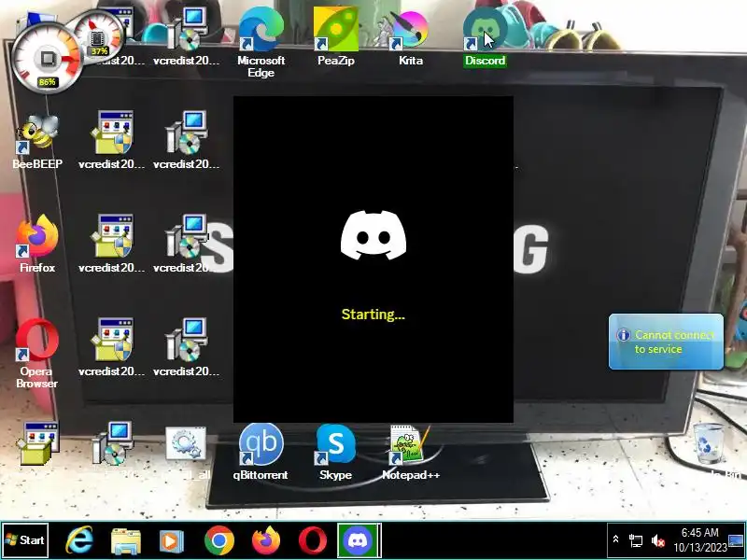Show hidden tray icons arrow
This screenshot has height=560, width=747.
coord(615,539)
